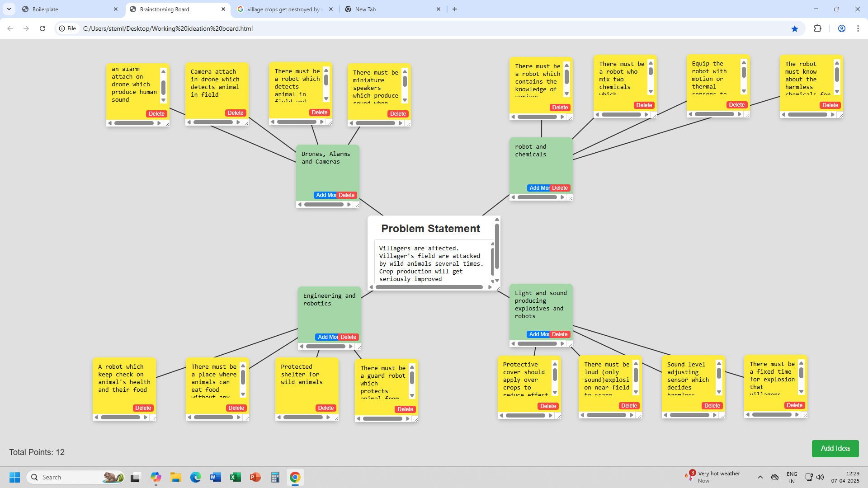
Task: Bookmark this page with star icon
Action: [x=795, y=28]
